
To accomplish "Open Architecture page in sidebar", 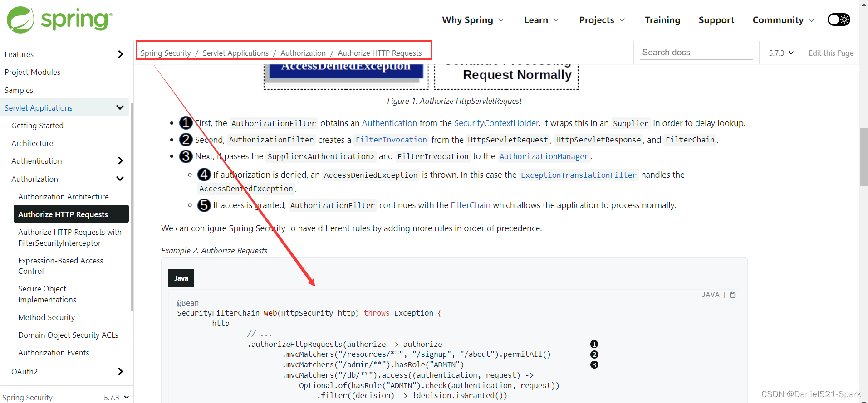I will click(32, 143).
